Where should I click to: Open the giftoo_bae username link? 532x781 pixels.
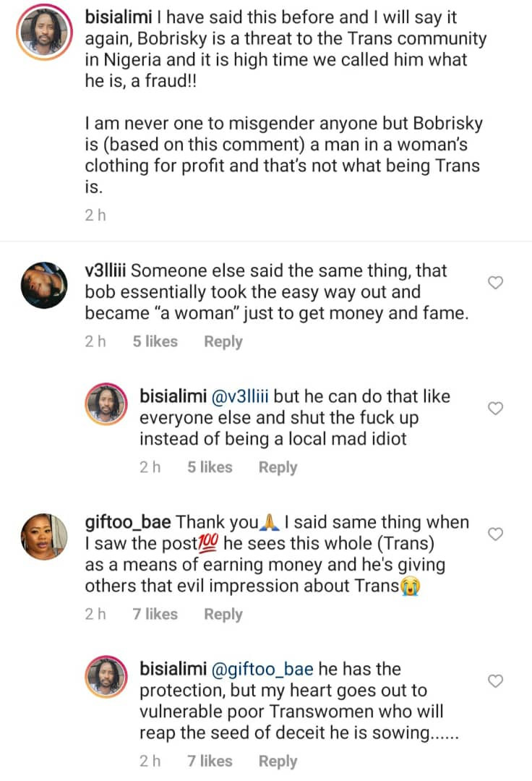[x=129, y=522]
